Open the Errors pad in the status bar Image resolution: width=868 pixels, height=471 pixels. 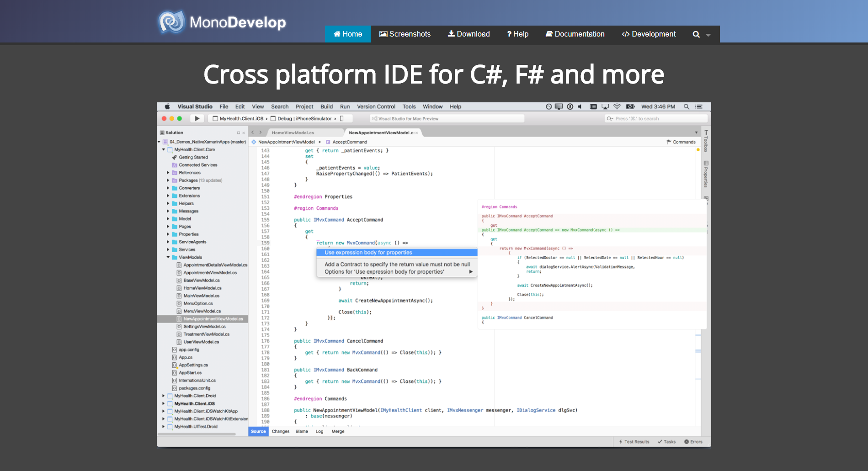tap(693, 442)
